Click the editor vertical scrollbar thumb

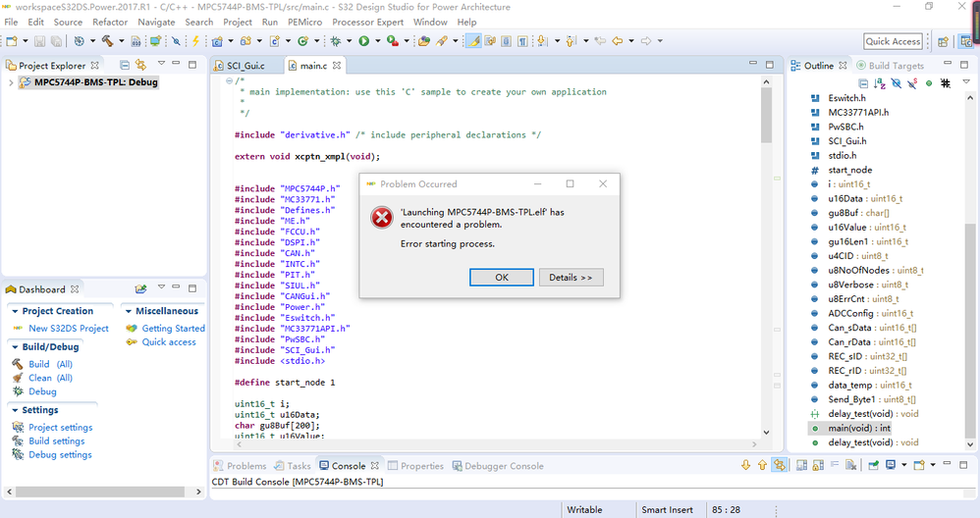[766, 115]
